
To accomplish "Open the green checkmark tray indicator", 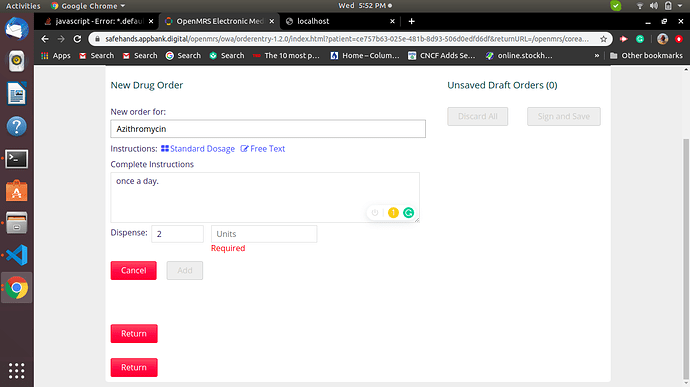I will click(x=616, y=6).
